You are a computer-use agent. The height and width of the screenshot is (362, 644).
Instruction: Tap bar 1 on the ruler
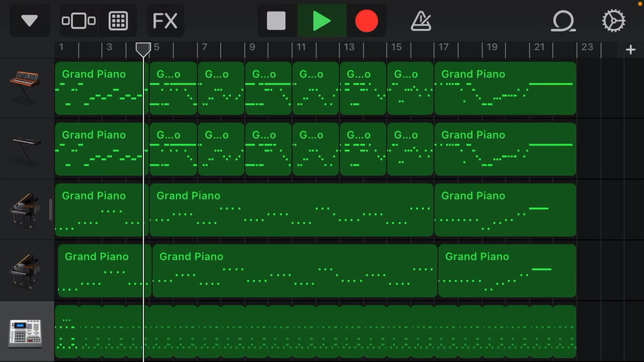61,47
